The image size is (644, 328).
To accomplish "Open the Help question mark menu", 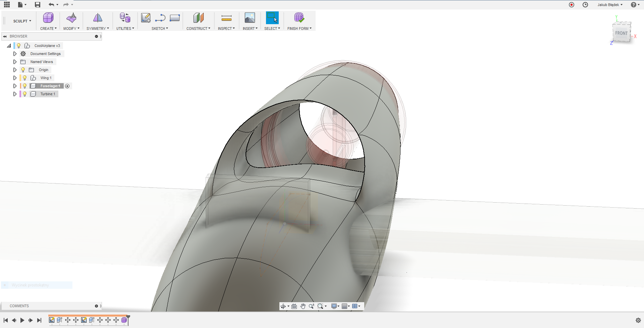I will 633,5.
